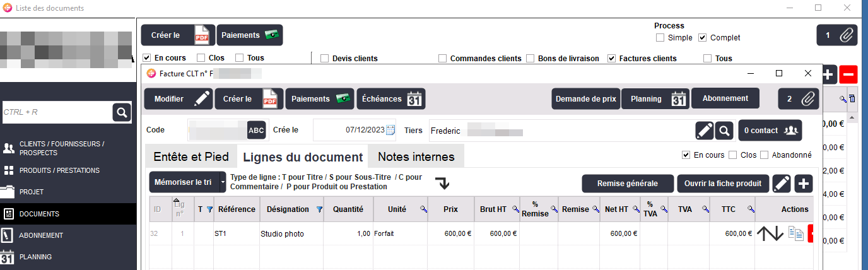Click the magnifier icon next to Tiers field
This screenshot has height=270, width=868.
tap(724, 131)
